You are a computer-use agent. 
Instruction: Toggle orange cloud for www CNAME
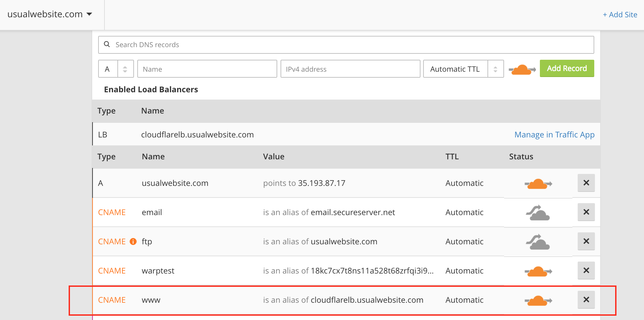pyautogui.click(x=538, y=300)
